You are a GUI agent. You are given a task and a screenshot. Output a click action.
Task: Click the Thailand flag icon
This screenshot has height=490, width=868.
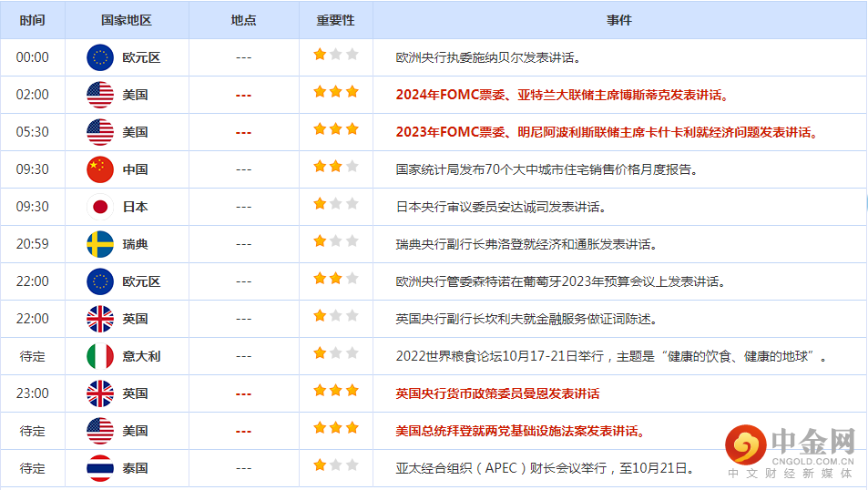tap(100, 468)
